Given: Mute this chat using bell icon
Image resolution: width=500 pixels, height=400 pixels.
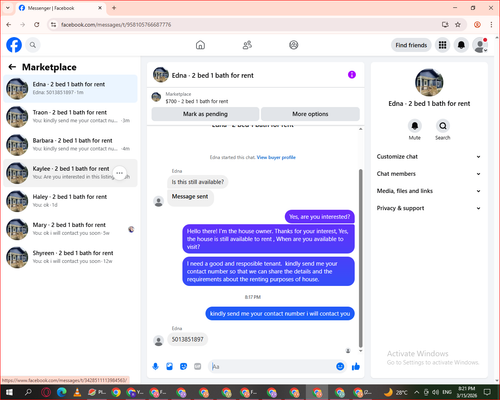Looking at the screenshot, I should (x=415, y=126).
